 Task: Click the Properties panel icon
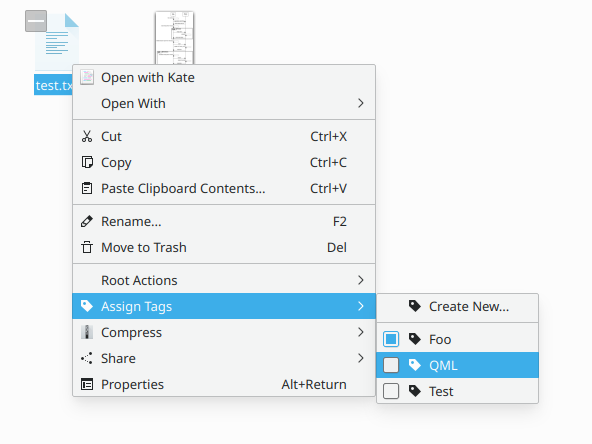(87, 384)
